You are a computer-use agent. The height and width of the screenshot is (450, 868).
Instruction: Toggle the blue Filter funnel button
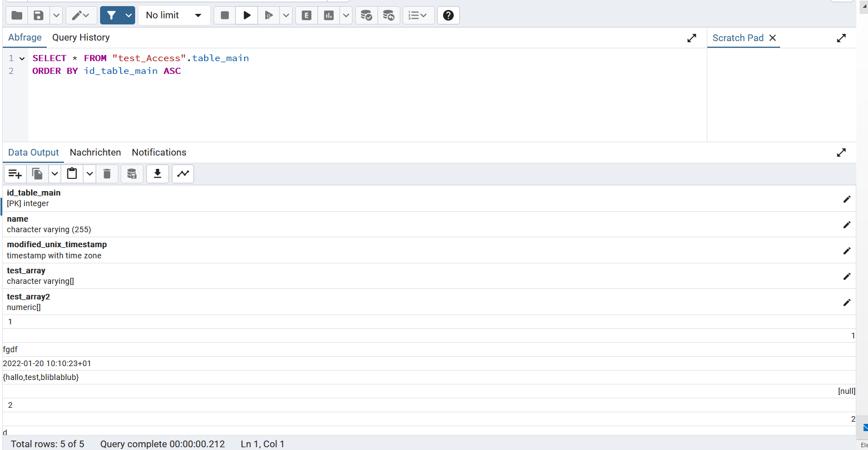[x=111, y=16]
